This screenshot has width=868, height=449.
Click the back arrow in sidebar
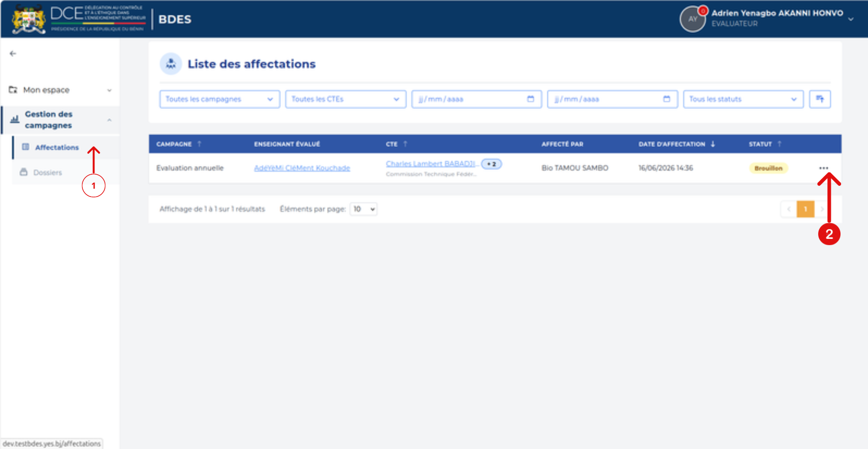pos(13,54)
